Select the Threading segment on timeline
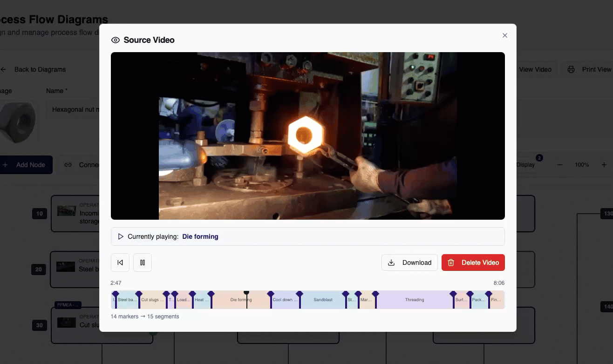This screenshot has height=364, width=613. (x=414, y=300)
